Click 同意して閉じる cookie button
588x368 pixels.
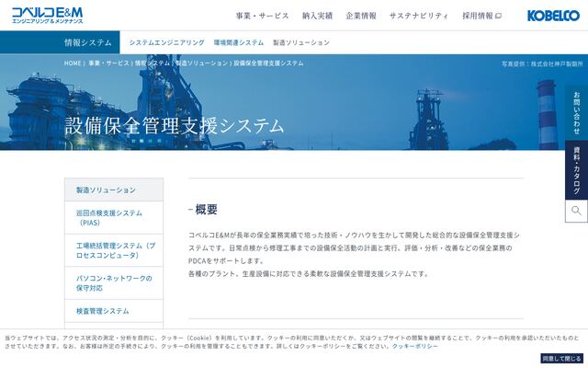tap(561, 359)
